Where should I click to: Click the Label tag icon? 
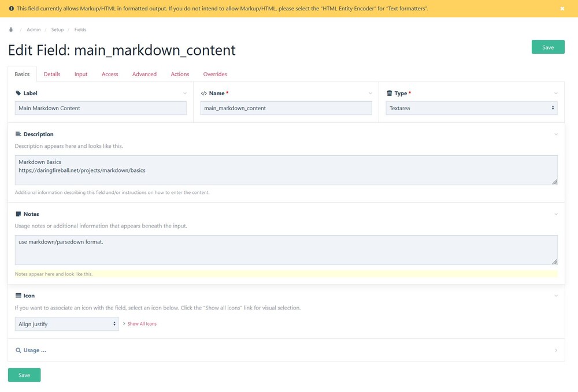point(18,93)
